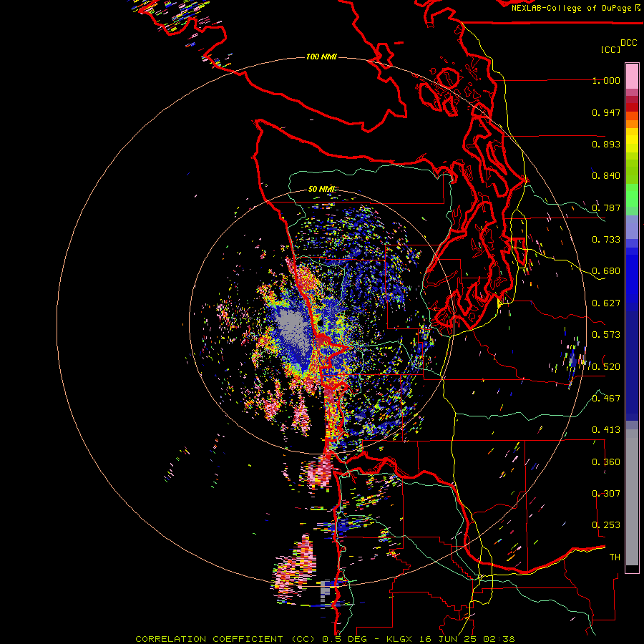Click the 02:38 timestamp in caption
The height and width of the screenshot is (644, 644).
tap(499, 639)
